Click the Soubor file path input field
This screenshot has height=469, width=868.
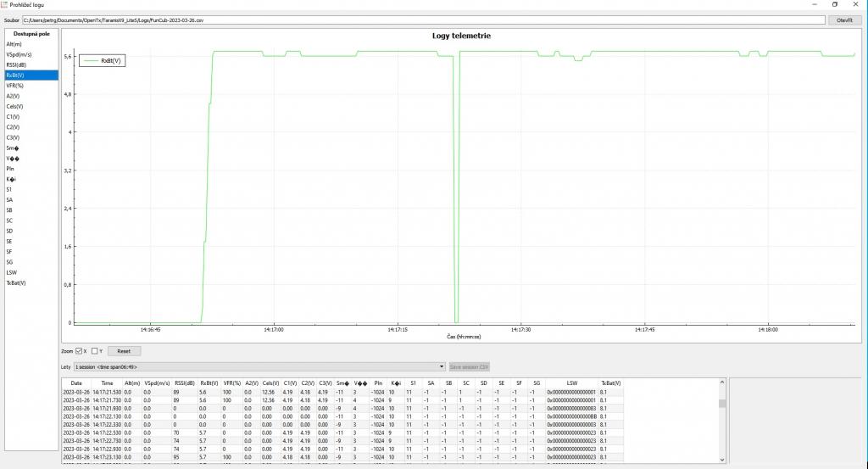(x=424, y=20)
